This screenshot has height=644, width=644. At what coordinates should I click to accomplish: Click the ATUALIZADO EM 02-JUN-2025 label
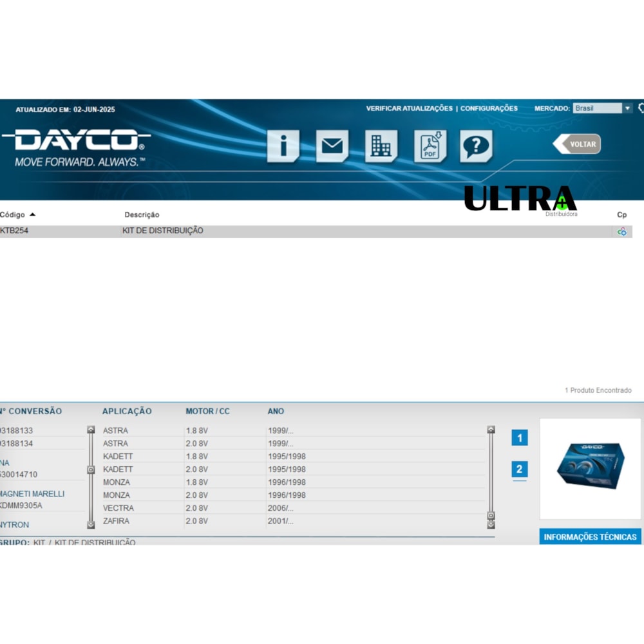click(65, 109)
